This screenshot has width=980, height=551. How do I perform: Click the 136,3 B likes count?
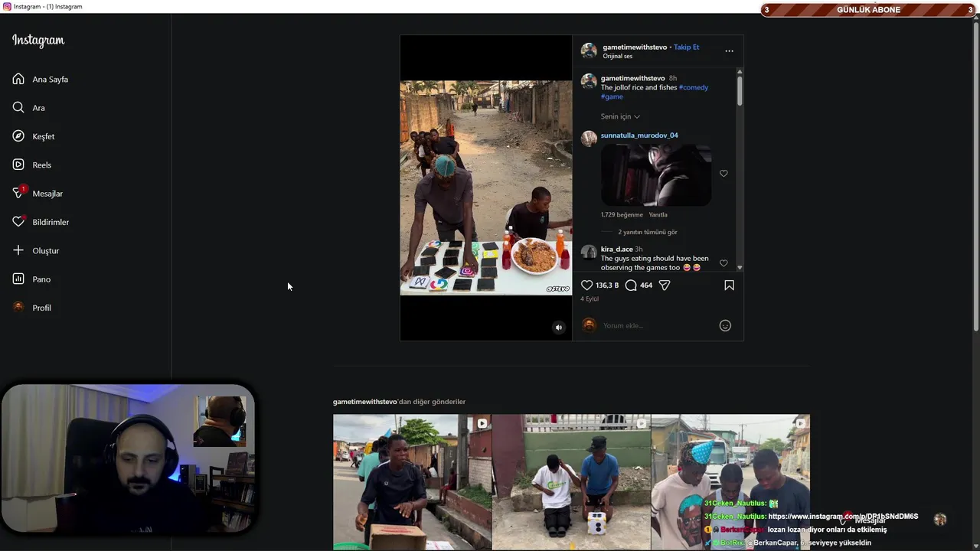click(607, 285)
